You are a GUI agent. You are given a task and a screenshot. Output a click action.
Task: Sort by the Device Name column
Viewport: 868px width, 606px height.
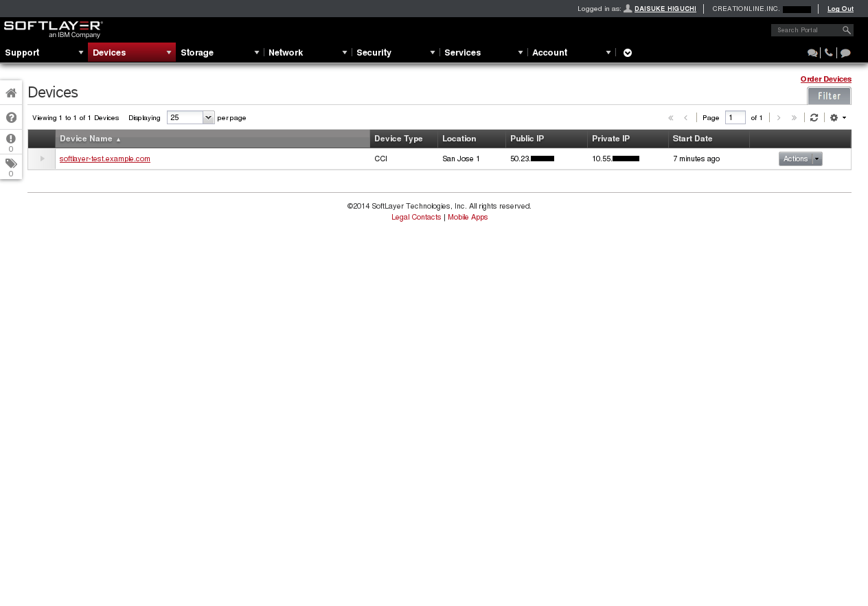(x=213, y=139)
